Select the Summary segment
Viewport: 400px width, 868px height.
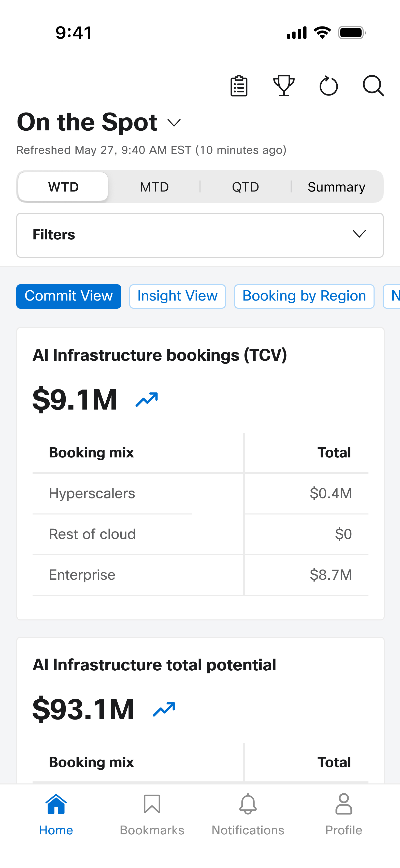tap(336, 187)
